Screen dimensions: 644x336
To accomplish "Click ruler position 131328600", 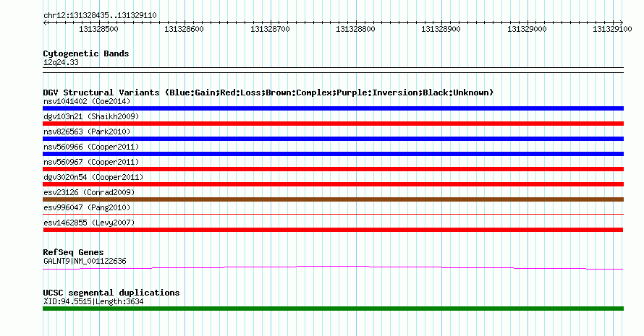I will click(184, 29).
